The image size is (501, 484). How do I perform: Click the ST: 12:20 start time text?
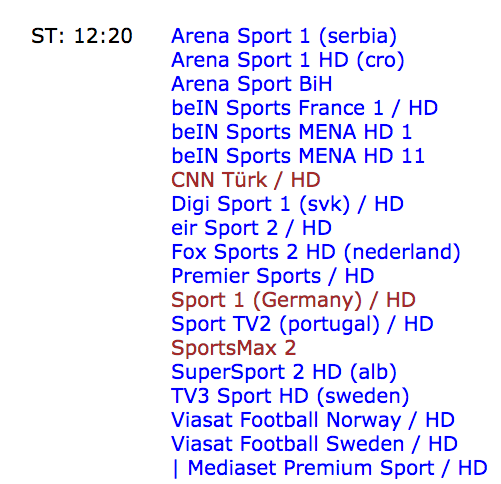click(82, 36)
